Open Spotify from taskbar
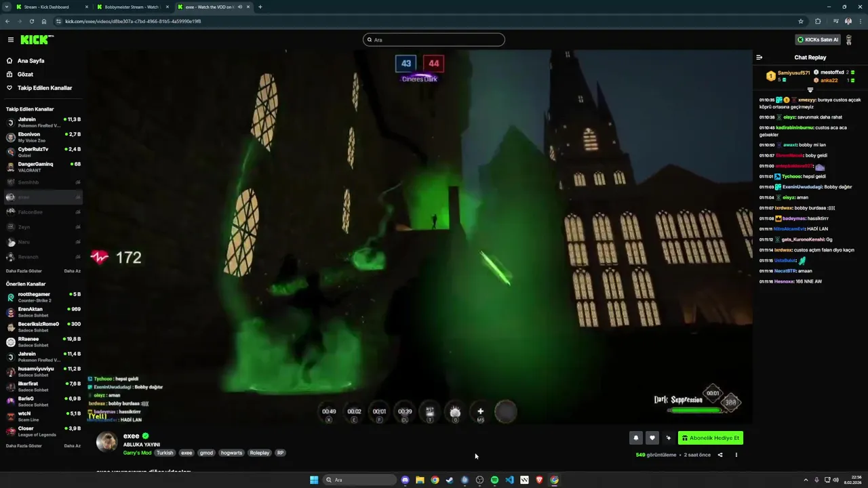This screenshot has height=488, width=868. pos(494,480)
